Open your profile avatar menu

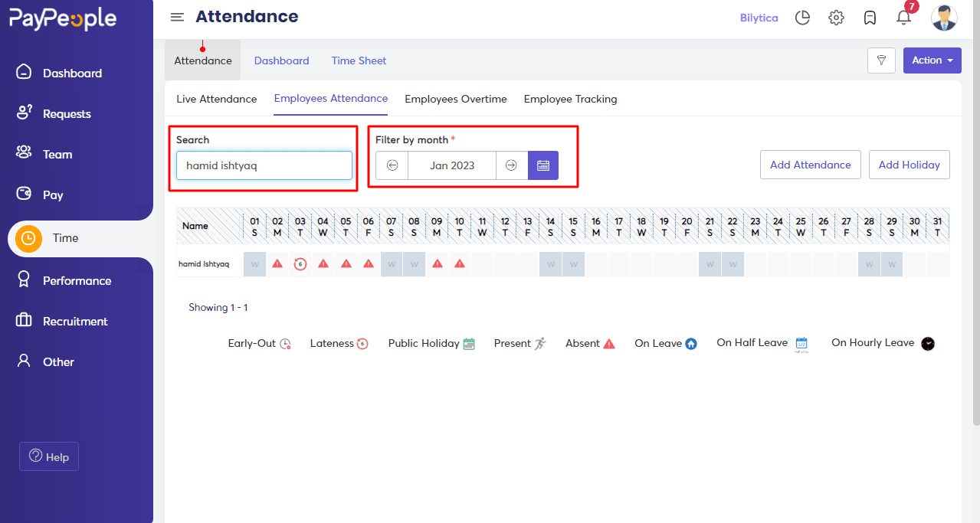click(x=944, y=18)
